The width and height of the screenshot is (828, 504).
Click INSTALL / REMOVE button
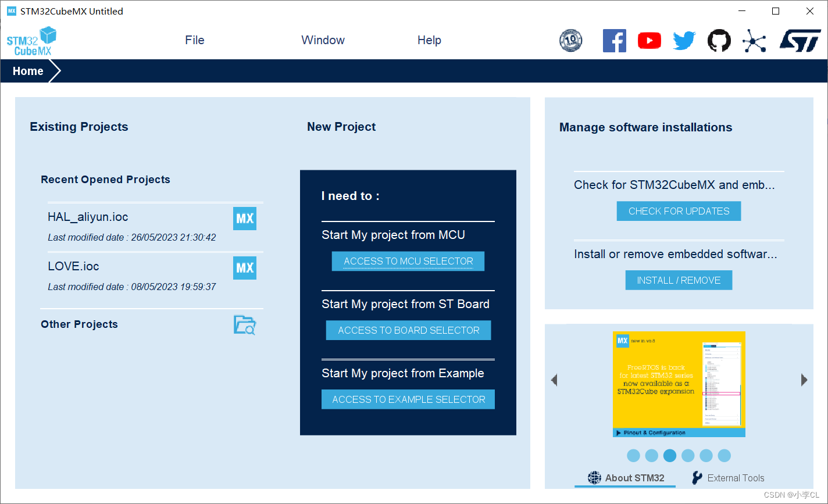(x=679, y=280)
